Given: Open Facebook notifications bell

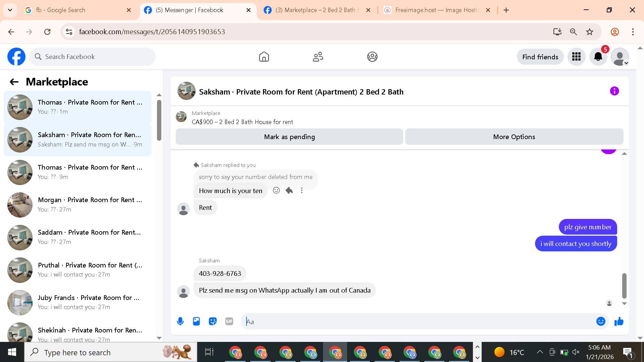Looking at the screenshot, I should click(598, 57).
